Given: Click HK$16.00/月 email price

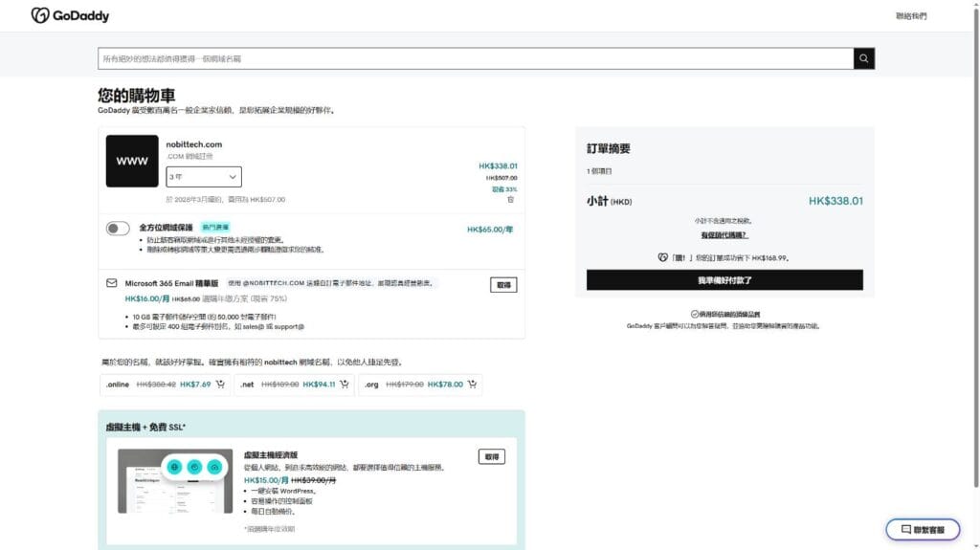Looking at the screenshot, I should pyautogui.click(x=146, y=298).
